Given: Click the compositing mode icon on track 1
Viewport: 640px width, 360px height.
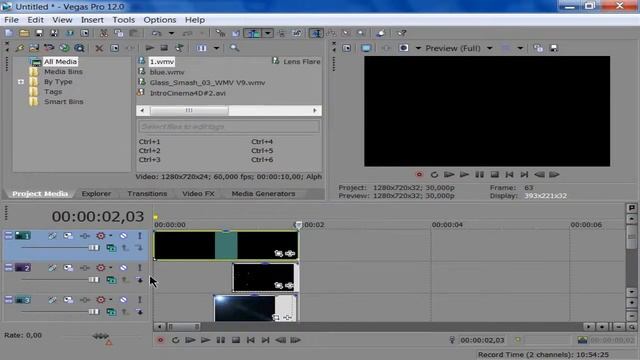Looking at the screenshot, I should [x=111, y=248].
